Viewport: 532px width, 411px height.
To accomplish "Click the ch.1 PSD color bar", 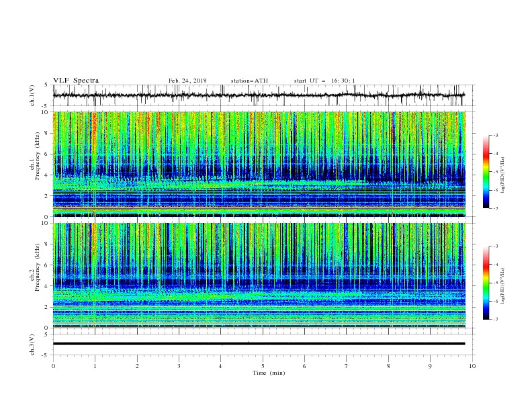I will [x=486, y=172].
